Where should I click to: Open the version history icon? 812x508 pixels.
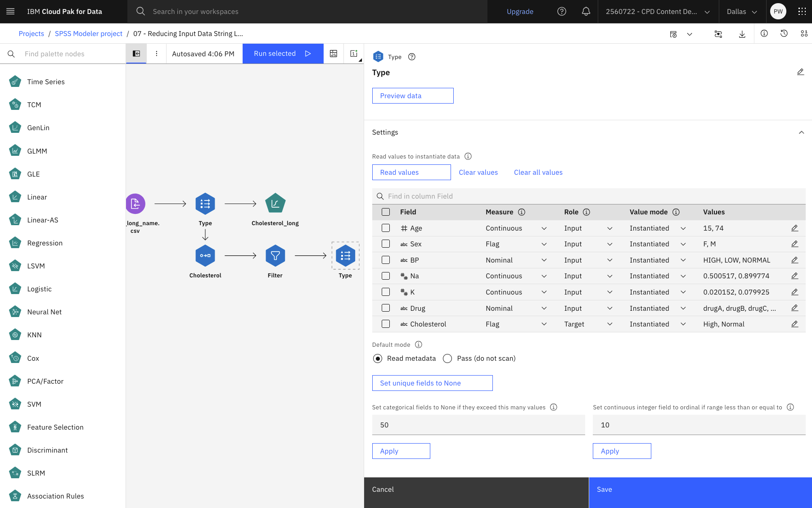784,33
